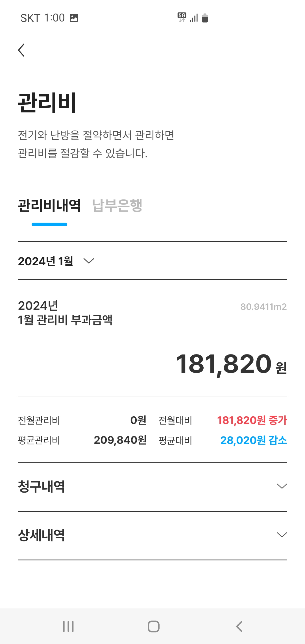The width and height of the screenshot is (305, 644).
Task: Tap the 80.9411m2 area label
Action: click(263, 307)
